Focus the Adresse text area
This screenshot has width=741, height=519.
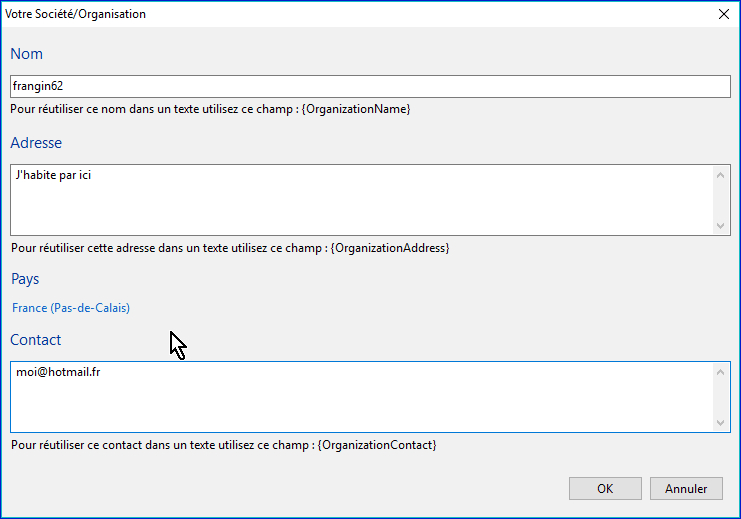coord(360,200)
